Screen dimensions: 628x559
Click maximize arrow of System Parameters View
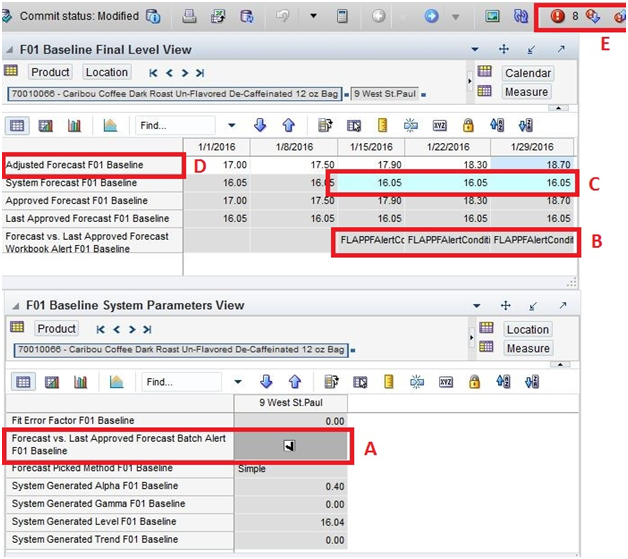(x=563, y=306)
